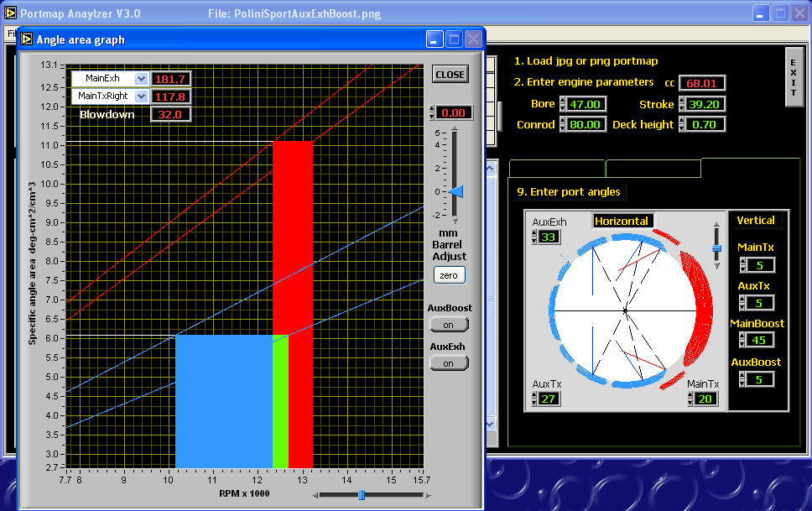Click the horizontal AuxExh angle field 33

click(549, 237)
